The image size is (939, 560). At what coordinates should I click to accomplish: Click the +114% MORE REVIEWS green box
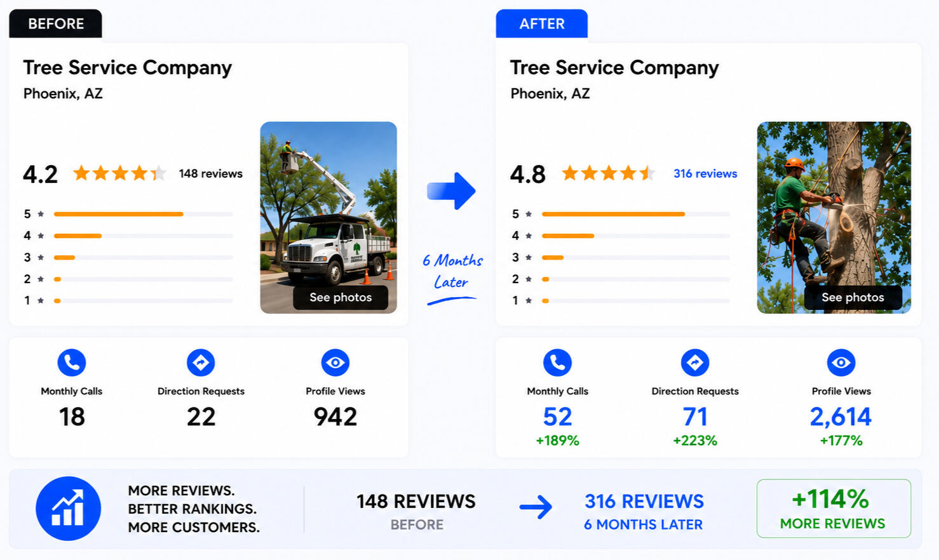(834, 509)
